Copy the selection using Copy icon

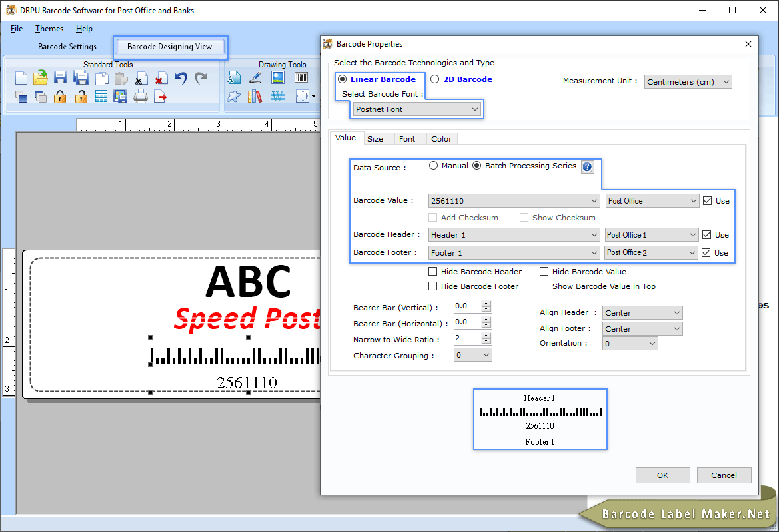point(101,79)
